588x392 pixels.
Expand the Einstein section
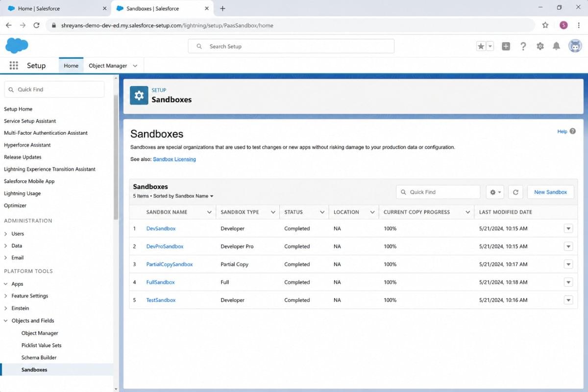6,308
